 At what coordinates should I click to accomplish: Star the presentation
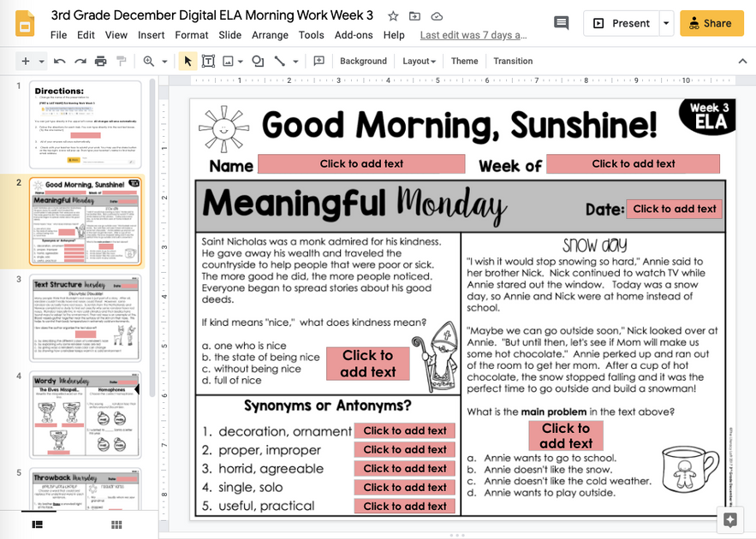[392, 15]
